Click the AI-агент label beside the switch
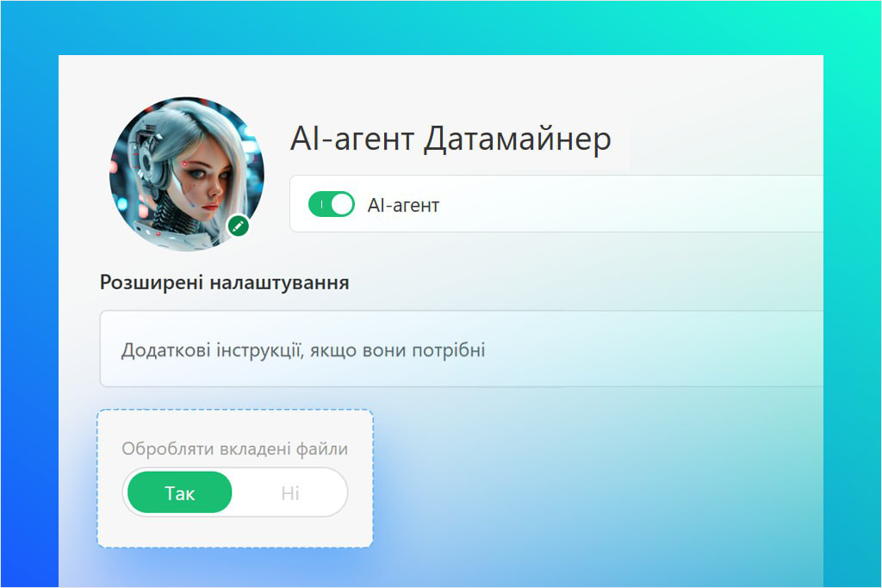Viewport: 882px width, 588px height. [x=403, y=206]
